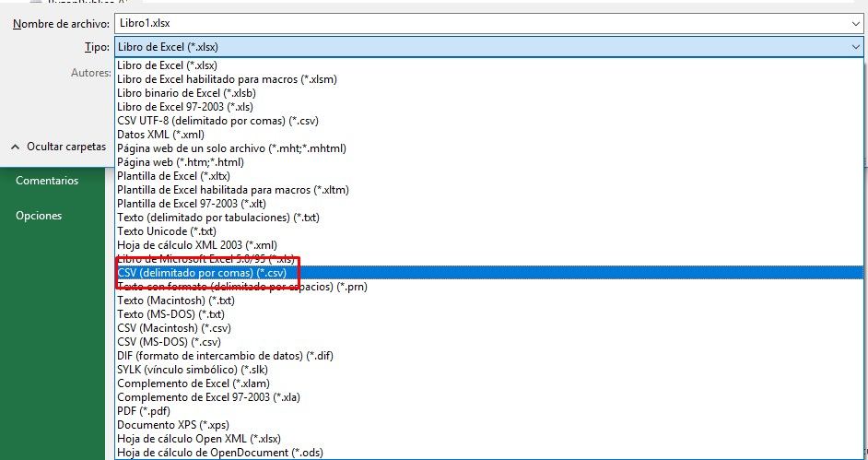Image resolution: width=868 pixels, height=460 pixels.
Task: Collapse the Tipo dropdown arrow
Action: point(856,48)
